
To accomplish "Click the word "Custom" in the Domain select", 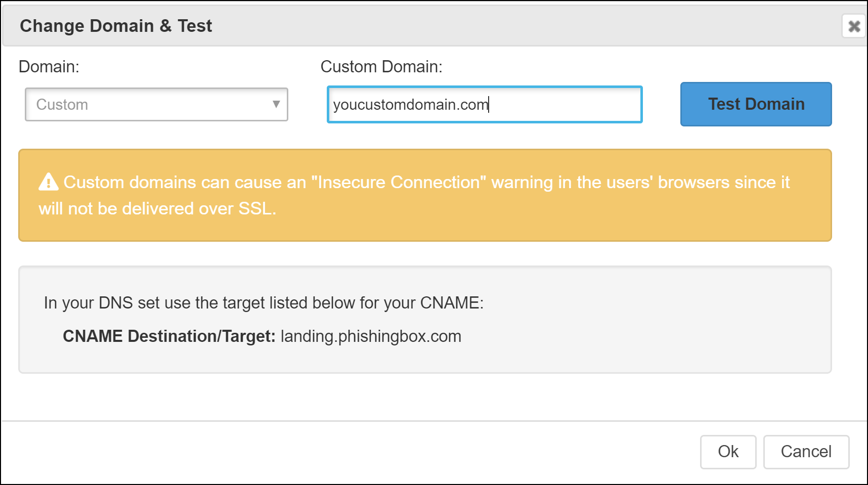I will click(62, 105).
